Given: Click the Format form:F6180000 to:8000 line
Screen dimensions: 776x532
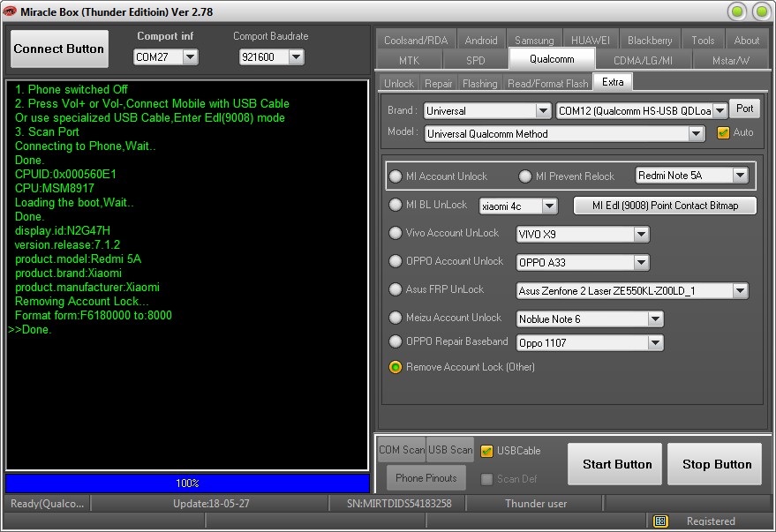Looking at the screenshot, I should coord(94,316).
